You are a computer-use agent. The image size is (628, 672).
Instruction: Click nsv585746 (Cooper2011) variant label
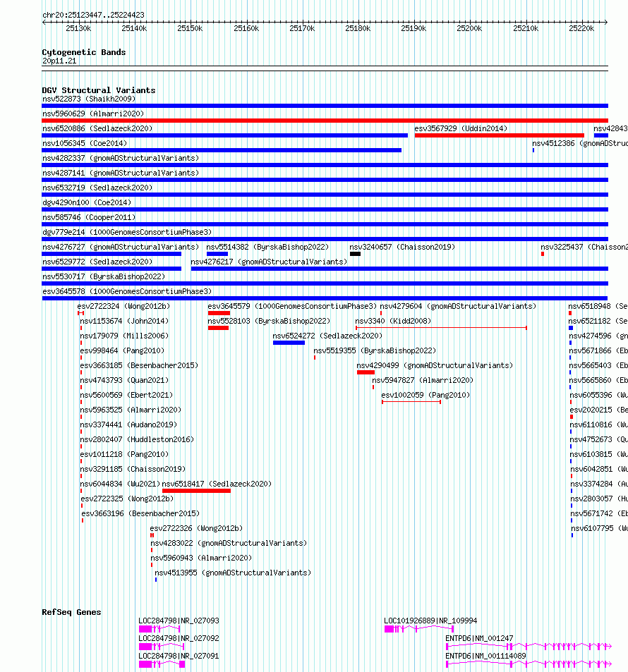point(89,217)
